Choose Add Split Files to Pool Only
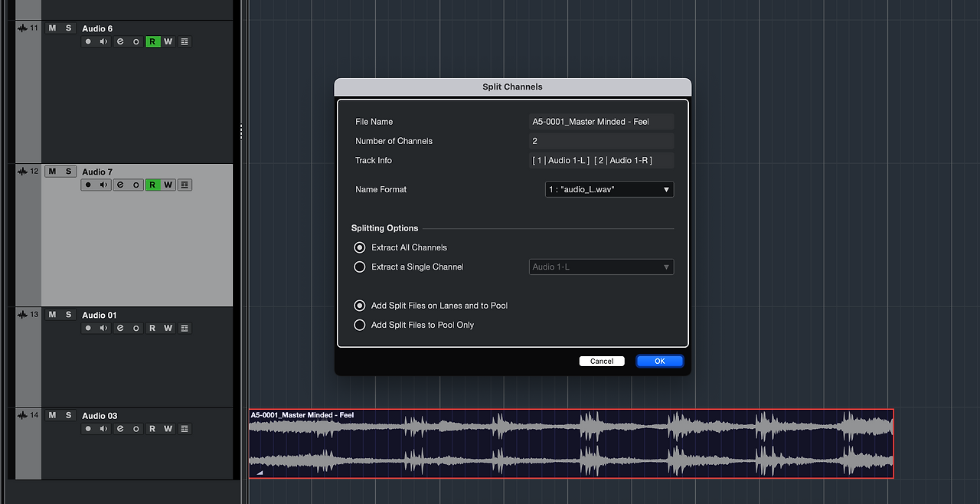 click(359, 325)
